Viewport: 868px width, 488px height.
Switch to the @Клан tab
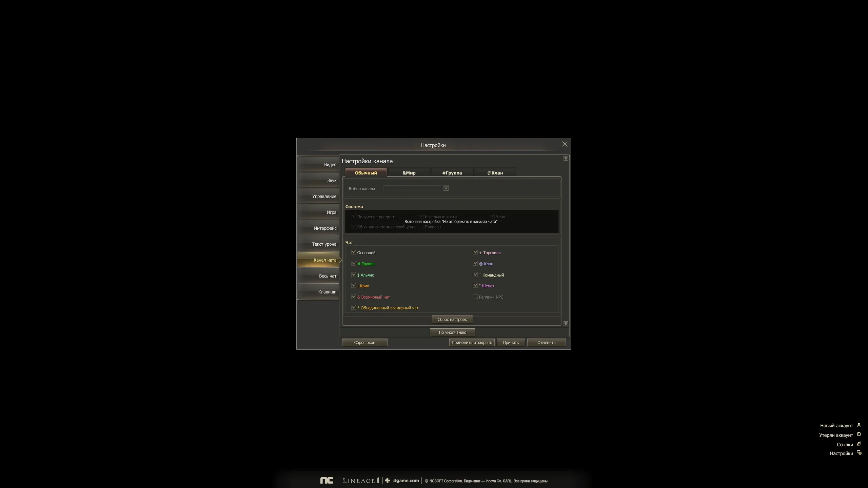point(495,172)
